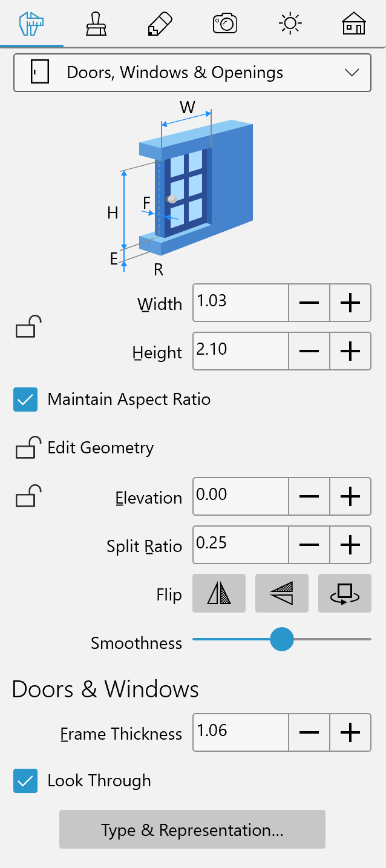Open the pencil edit tab
Image resolution: width=386 pixels, height=868 pixels.
[160, 24]
